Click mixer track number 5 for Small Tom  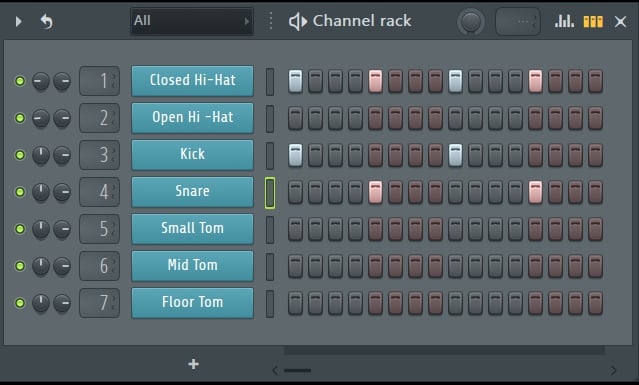pos(99,229)
